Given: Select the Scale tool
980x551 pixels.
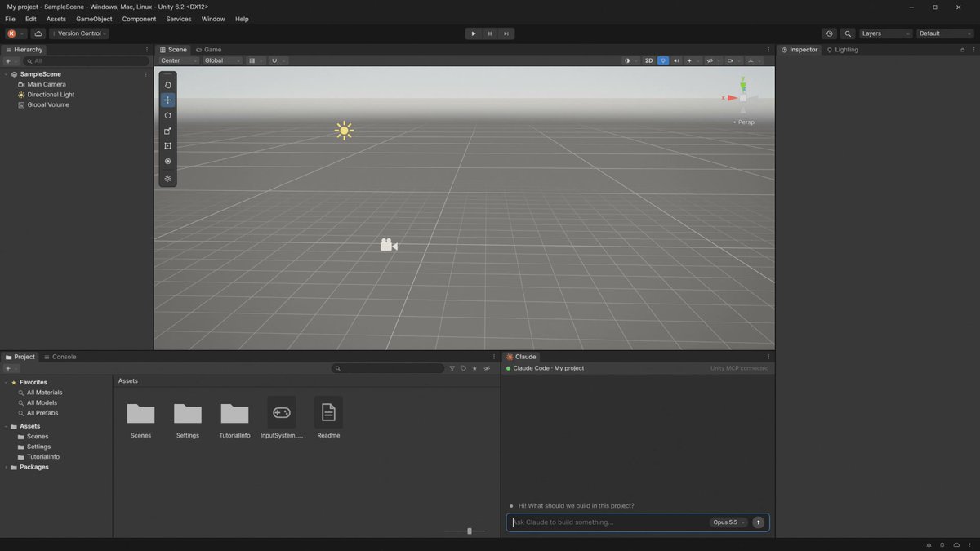Looking at the screenshot, I should [x=168, y=131].
